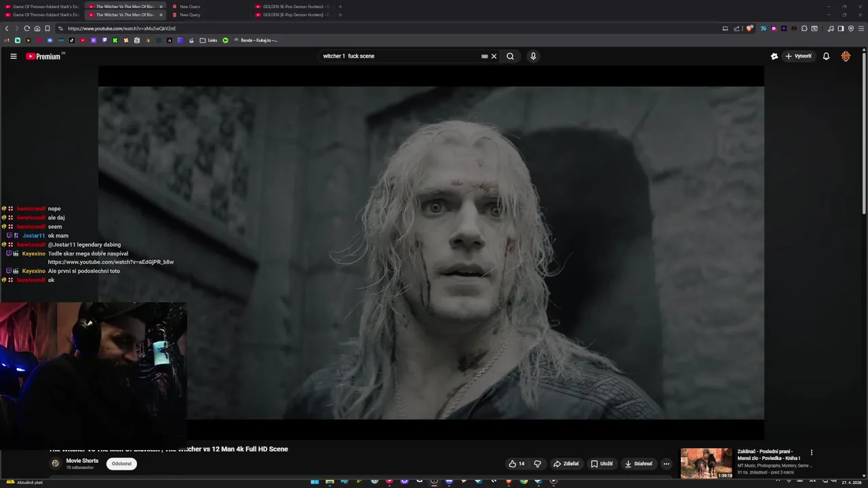Screen dimensions: 868x488
Task: Open the Banda – Kukaj.to bookmark
Action: [x=255, y=40]
